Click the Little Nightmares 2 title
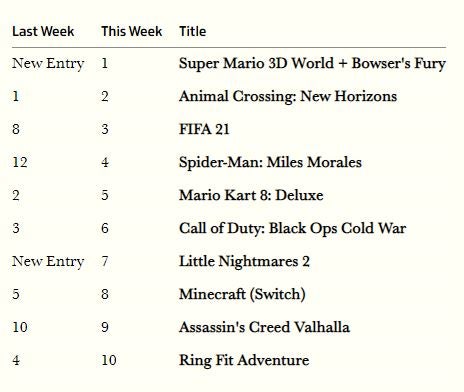The image size is (464, 392). pyautogui.click(x=244, y=261)
